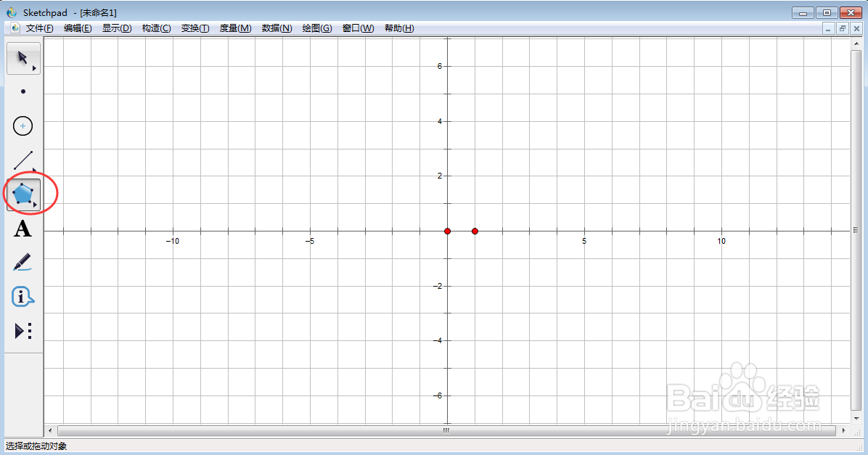This screenshot has height=455, width=868.
Task: Click the unit point on the x-axis
Action: click(475, 231)
